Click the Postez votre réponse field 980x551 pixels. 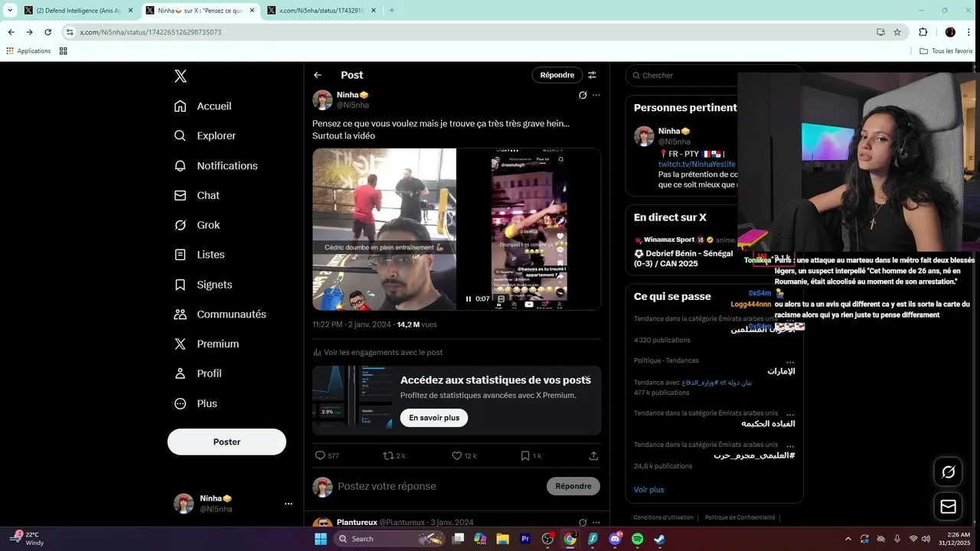439,487
